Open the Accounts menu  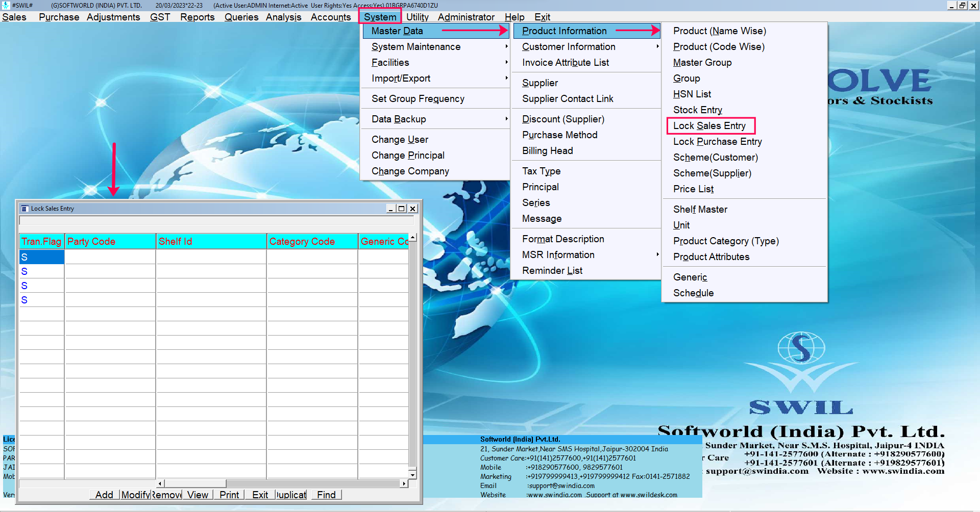331,17
